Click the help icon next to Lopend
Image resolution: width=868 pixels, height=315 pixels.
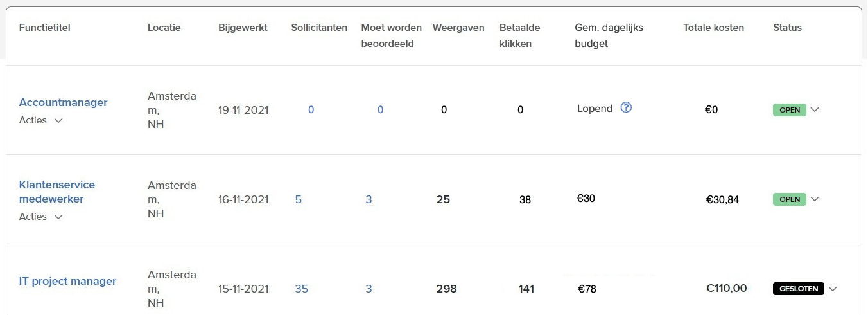click(x=627, y=108)
